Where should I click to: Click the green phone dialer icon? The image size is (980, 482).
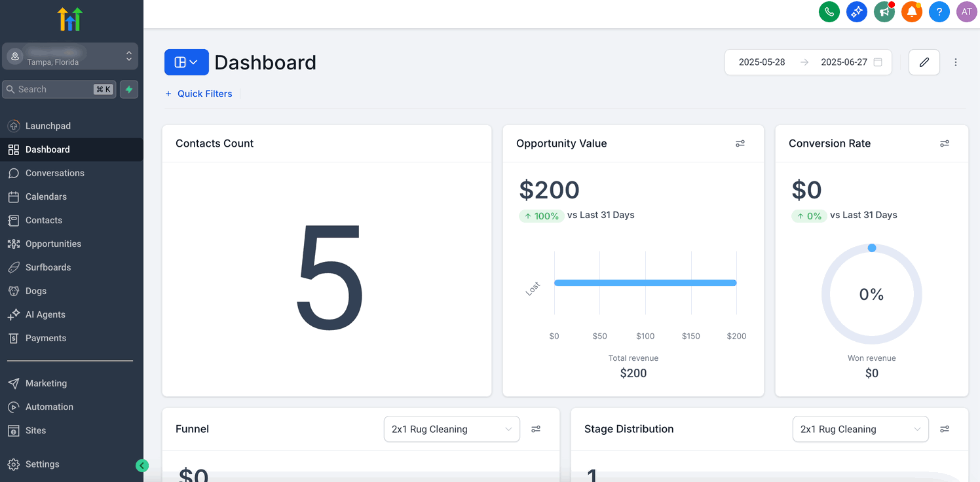pyautogui.click(x=829, y=12)
